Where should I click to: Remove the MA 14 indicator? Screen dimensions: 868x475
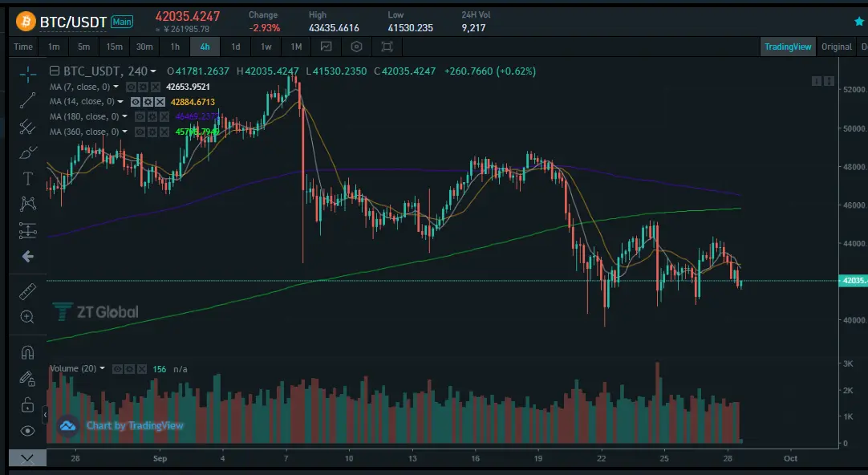[x=160, y=102]
